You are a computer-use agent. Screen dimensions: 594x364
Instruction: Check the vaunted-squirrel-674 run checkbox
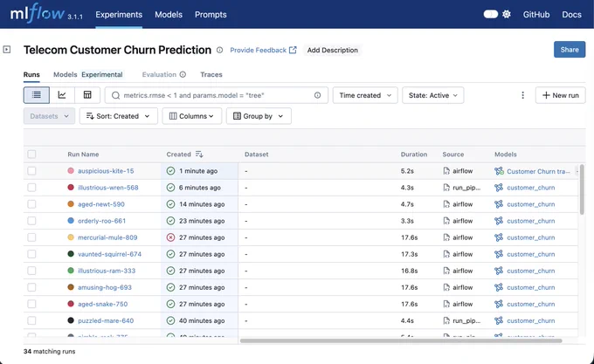(x=31, y=254)
